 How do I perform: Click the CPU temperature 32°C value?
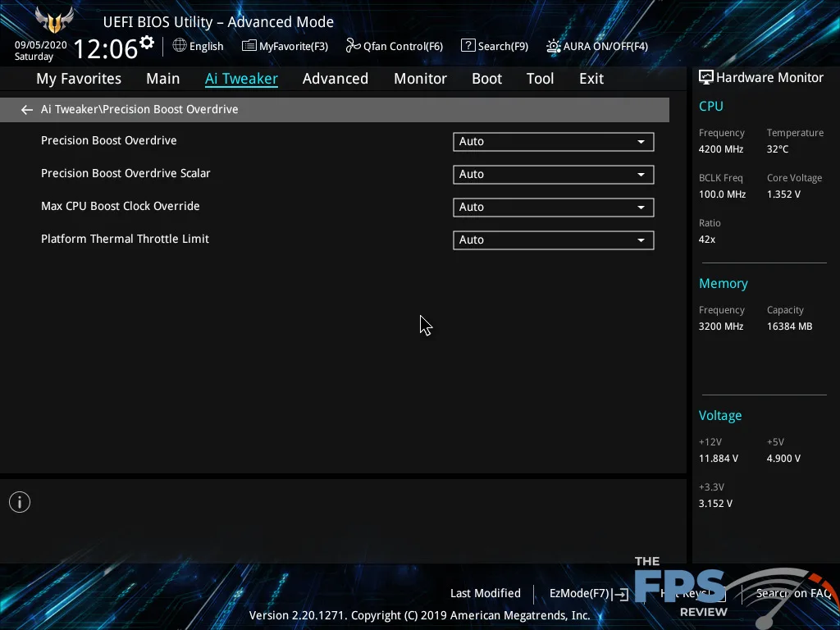pos(778,149)
